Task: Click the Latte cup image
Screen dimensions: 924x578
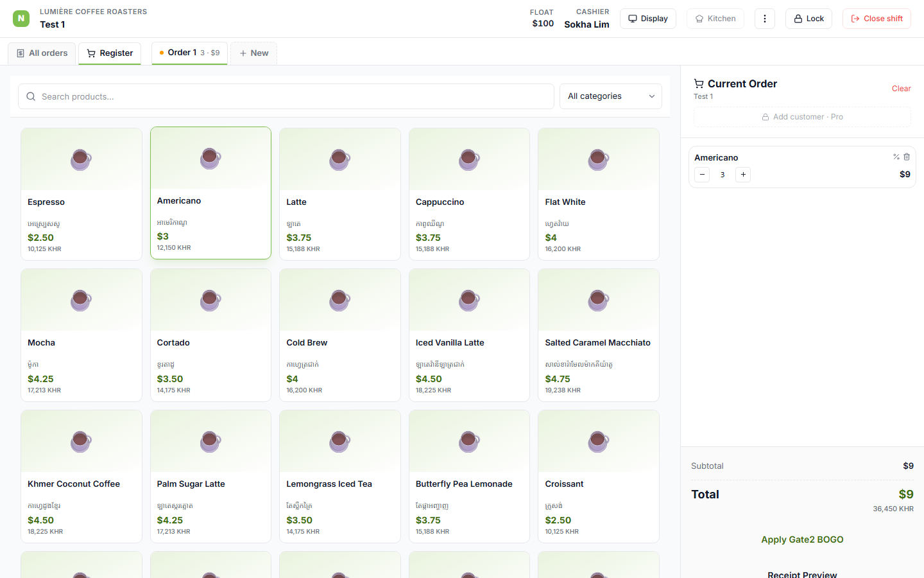Action: pos(340,159)
